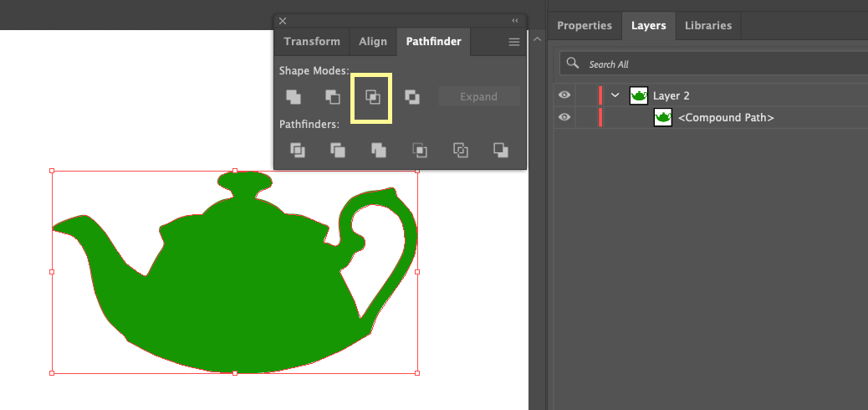The height and width of the screenshot is (410, 868).
Task: Close the Pathfinder floating panel
Action: [283, 21]
